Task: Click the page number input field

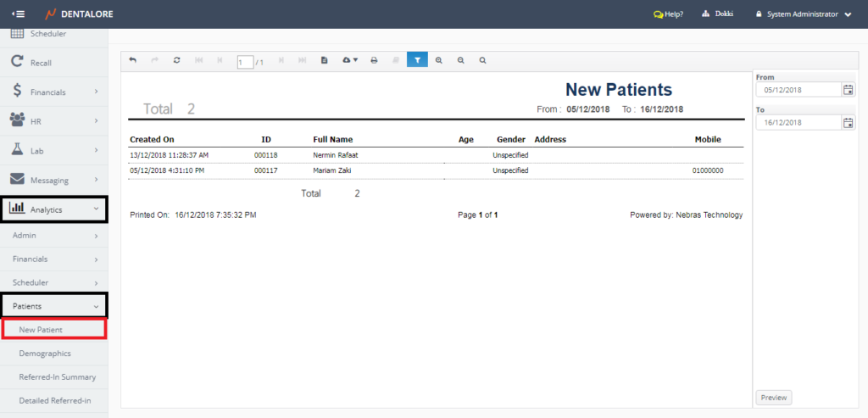Action: [245, 62]
